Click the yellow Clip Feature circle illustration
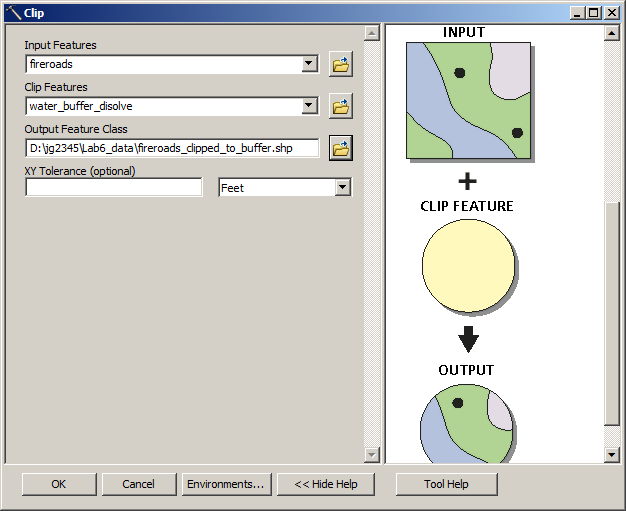The height and width of the screenshot is (511, 626). click(x=468, y=267)
